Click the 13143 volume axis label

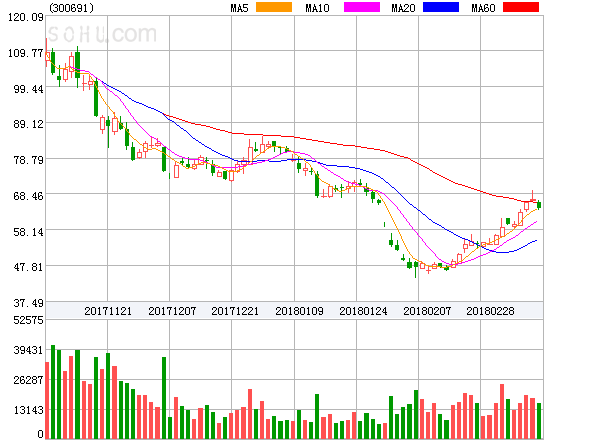click(28, 411)
